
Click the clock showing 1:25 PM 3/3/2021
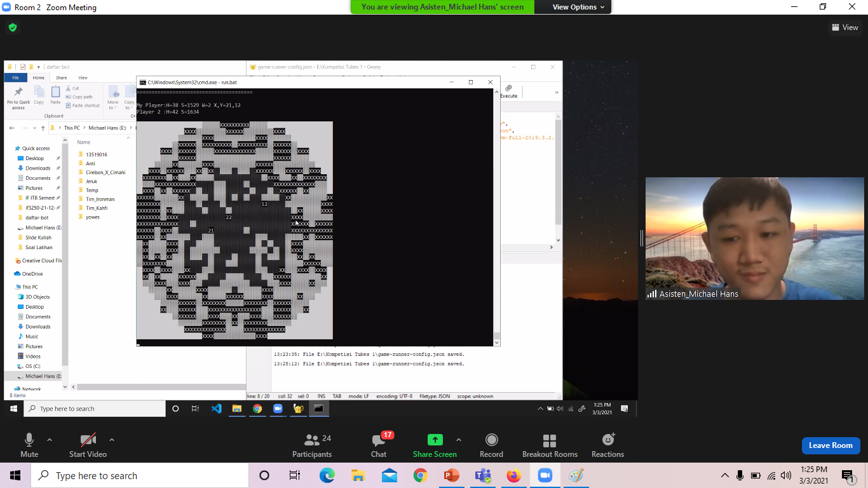click(814, 475)
